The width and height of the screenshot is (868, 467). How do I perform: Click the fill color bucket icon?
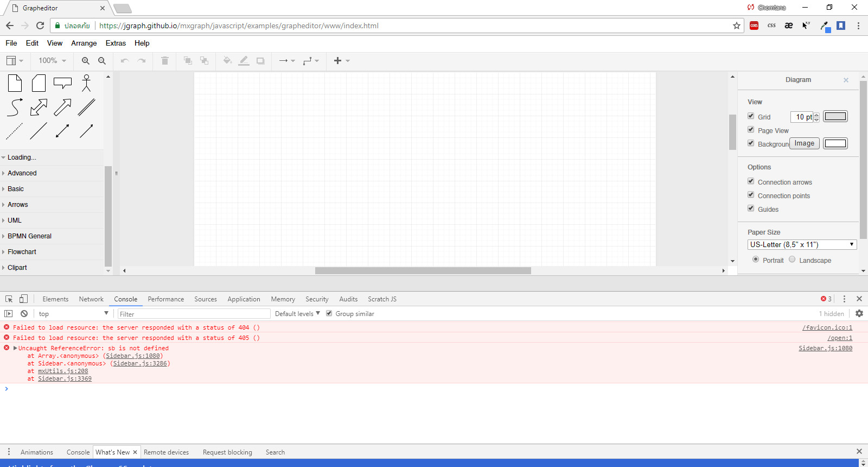pos(227,61)
